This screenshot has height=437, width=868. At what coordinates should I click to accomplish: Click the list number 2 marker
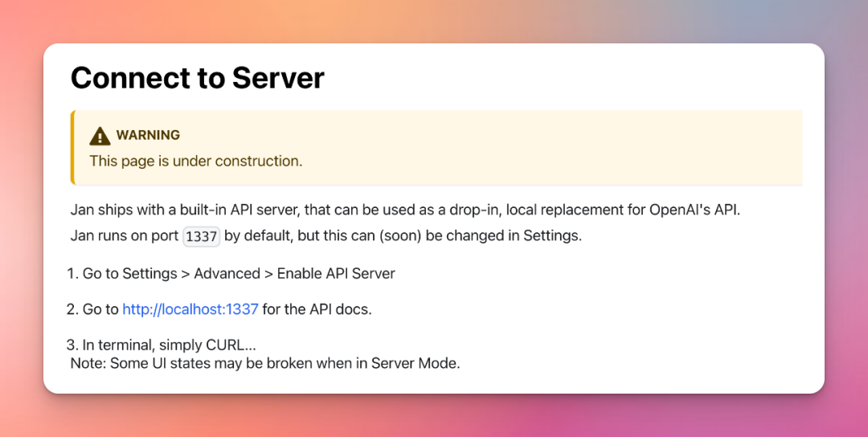coord(72,309)
